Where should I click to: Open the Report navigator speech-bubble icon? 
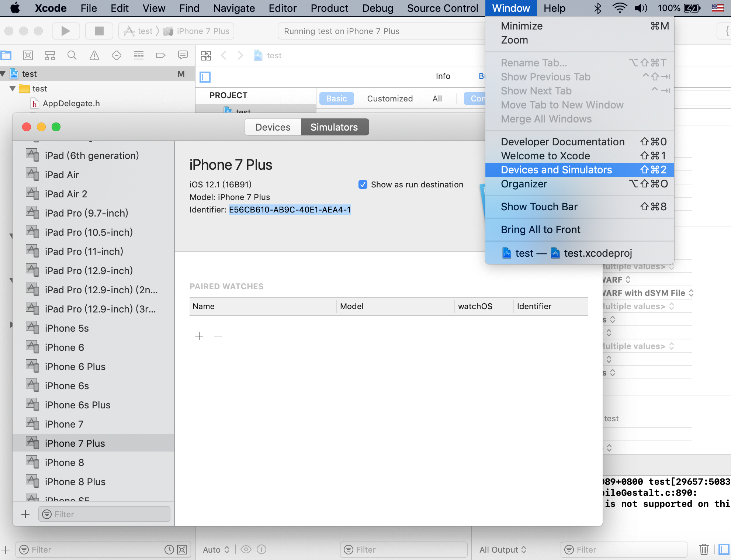click(183, 55)
